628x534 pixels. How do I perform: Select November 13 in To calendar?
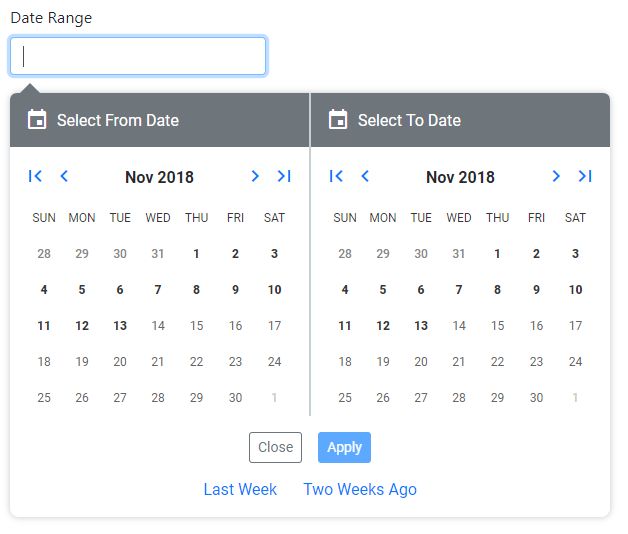421,326
